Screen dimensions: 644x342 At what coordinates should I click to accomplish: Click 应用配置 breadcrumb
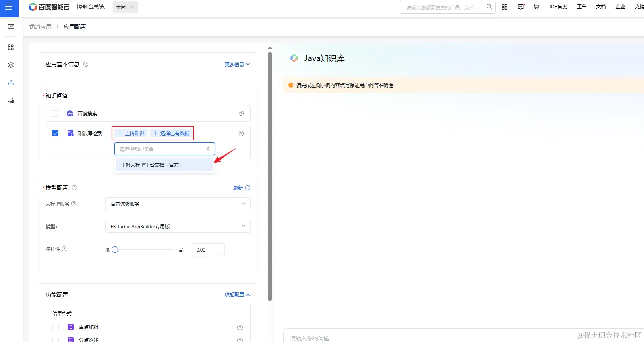pyautogui.click(x=75, y=27)
